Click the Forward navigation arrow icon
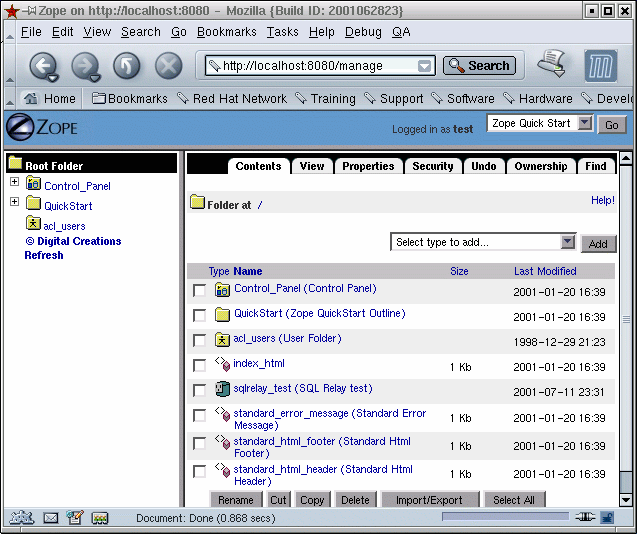 pos(85,67)
